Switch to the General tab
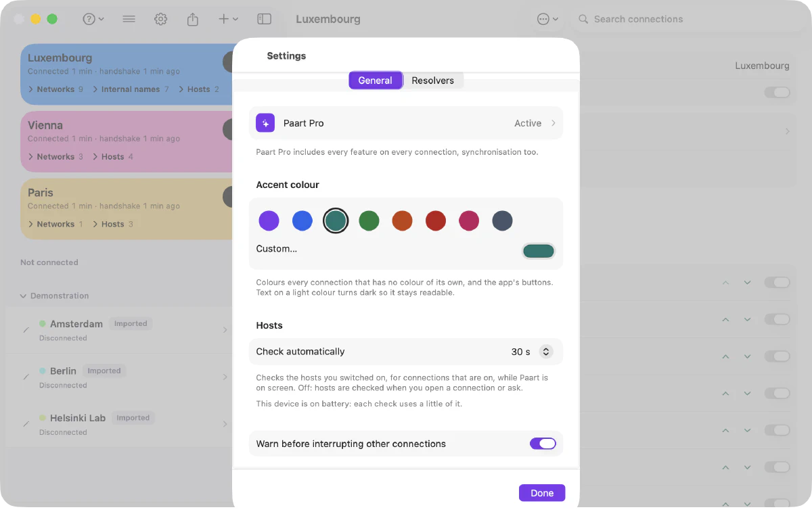812x516 pixels. click(x=376, y=80)
